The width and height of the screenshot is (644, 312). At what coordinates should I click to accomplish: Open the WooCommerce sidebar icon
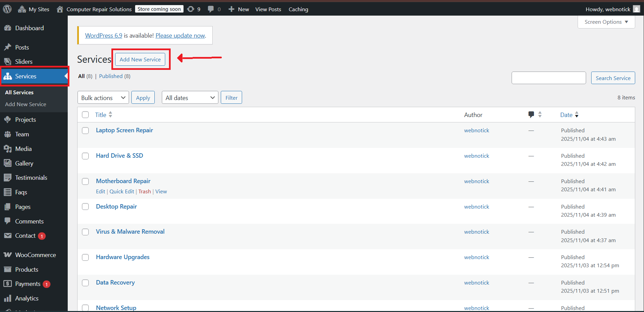tap(7, 255)
